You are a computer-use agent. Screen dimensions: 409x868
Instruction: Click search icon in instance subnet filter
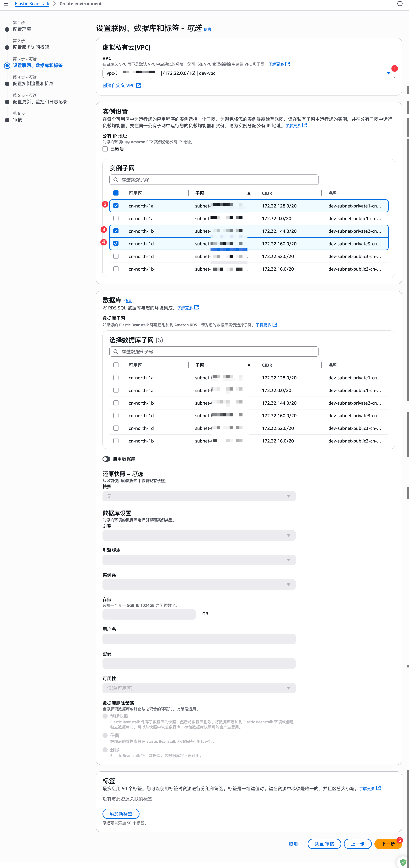point(116,180)
